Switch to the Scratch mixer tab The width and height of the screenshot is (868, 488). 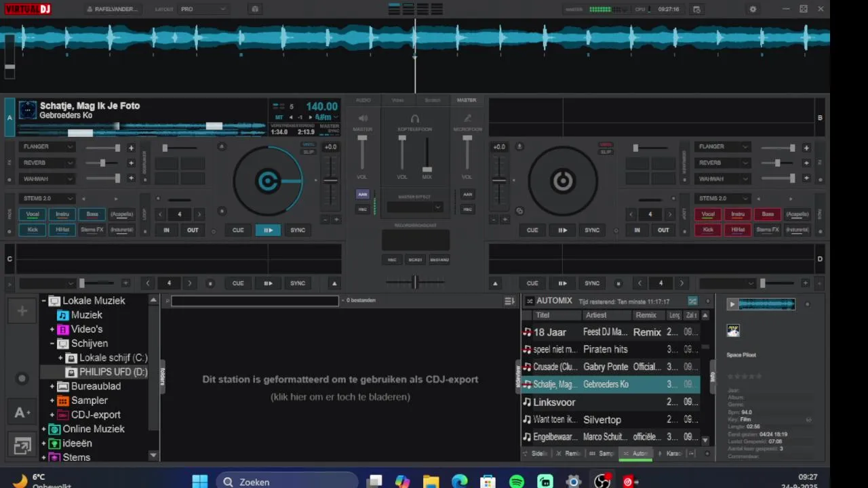[x=433, y=100]
